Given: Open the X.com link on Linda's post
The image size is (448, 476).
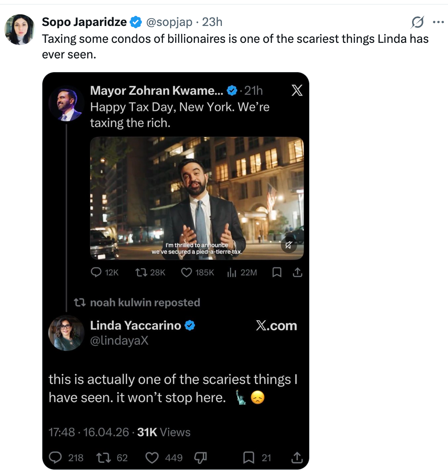Looking at the screenshot, I should click(276, 326).
